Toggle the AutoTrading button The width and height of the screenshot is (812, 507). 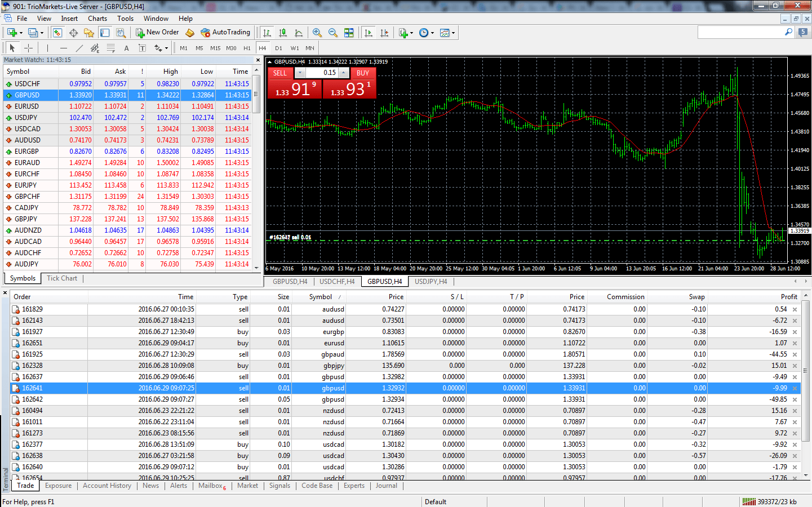[225, 33]
